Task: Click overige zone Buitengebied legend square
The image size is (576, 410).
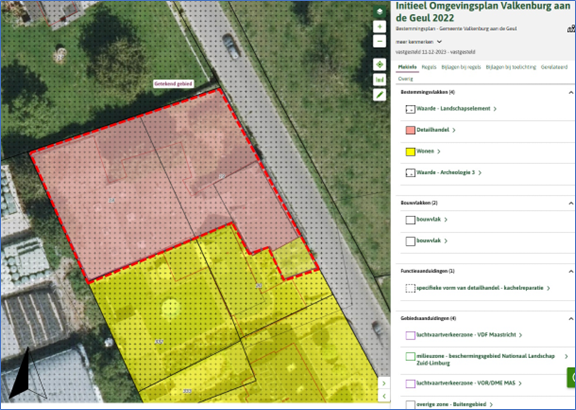Action: tap(410, 405)
